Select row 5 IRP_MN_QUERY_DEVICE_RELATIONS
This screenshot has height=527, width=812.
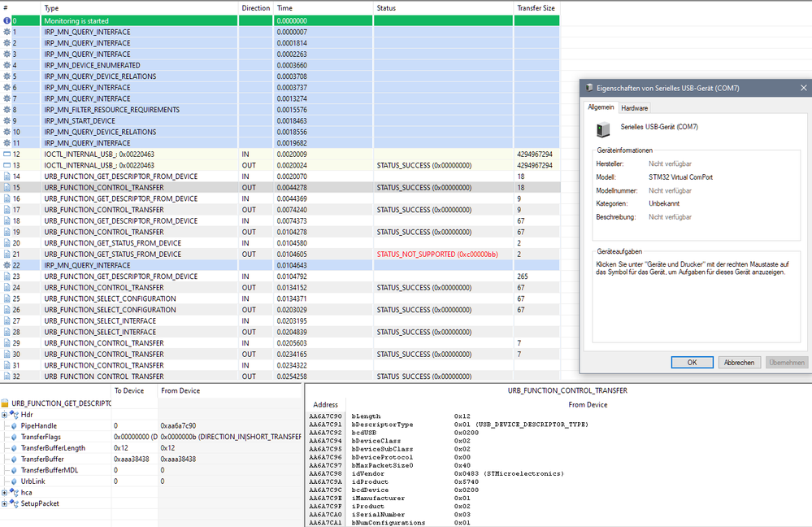point(280,76)
